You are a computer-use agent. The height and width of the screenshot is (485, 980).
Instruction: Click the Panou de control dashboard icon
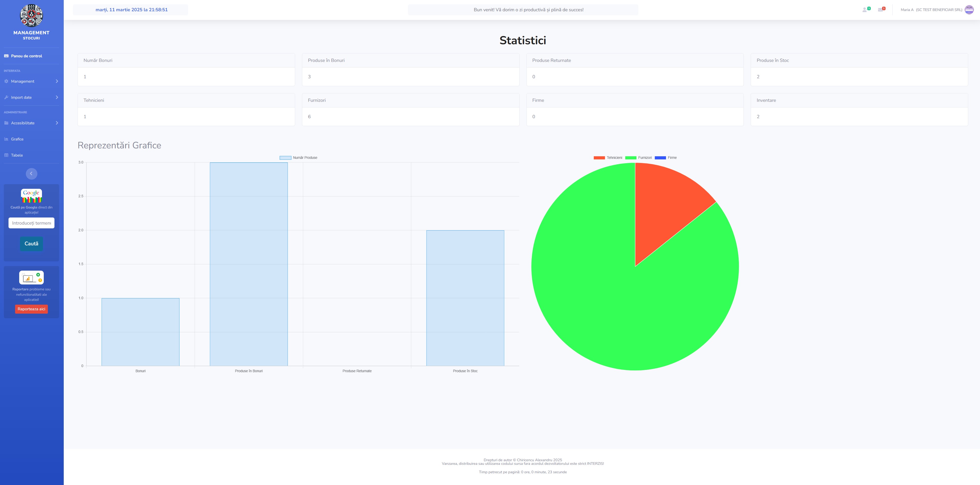pyautogui.click(x=6, y=56)
